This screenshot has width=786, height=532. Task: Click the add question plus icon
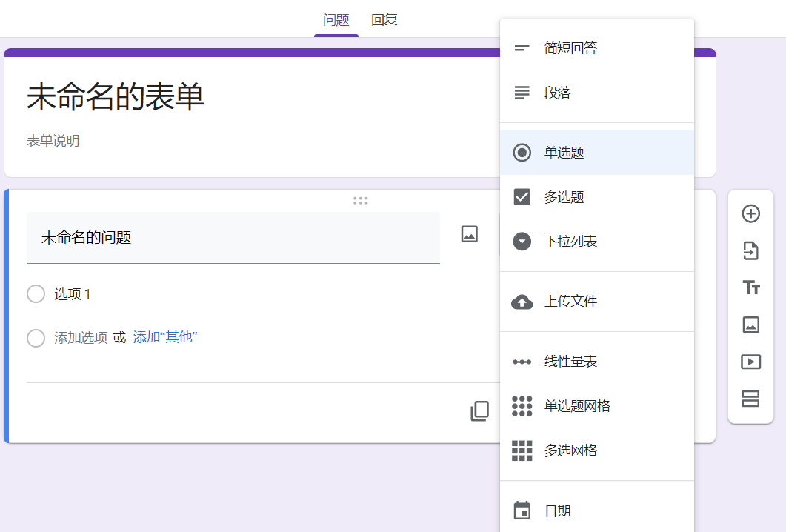click(750, 213)
